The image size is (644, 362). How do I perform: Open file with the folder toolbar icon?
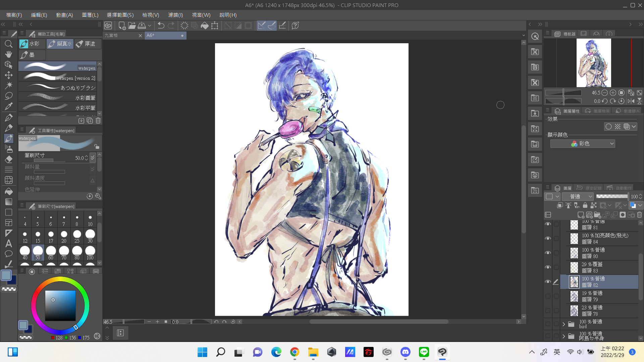132,25
